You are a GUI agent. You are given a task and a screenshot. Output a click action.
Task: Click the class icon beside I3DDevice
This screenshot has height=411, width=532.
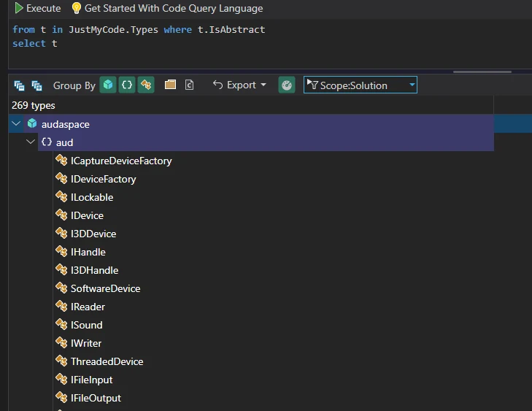[61, 233]
